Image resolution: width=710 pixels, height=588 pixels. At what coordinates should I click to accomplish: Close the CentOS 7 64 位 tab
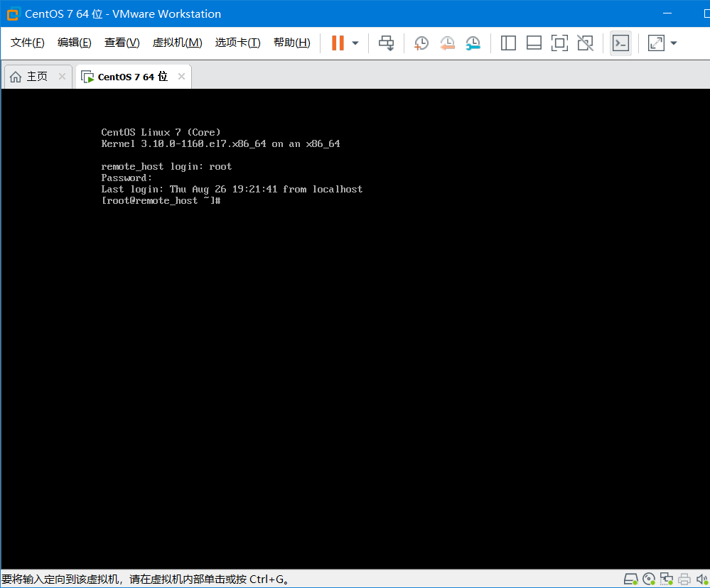tap(181, 77)
